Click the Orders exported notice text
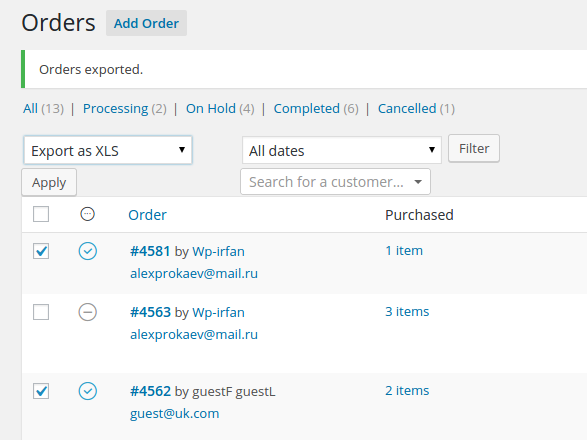Viewport: 587px width, 440px height. point(91,70)
